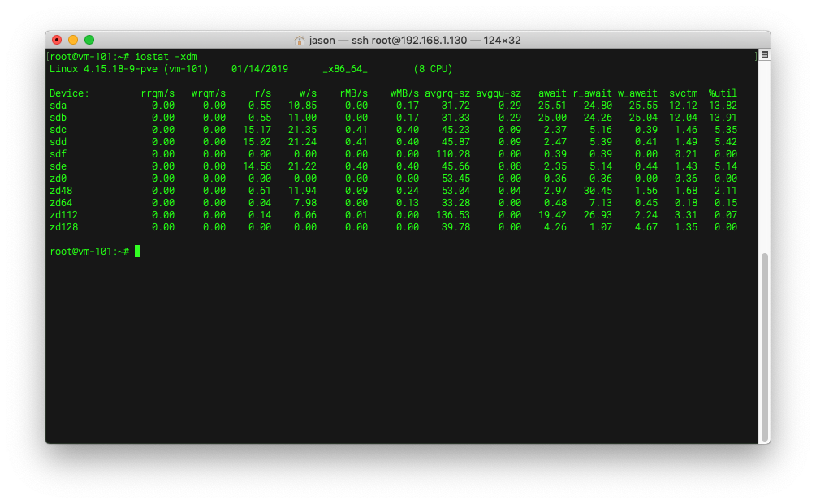Click the green cursor block at the prompt
816x504 pixels.
[137, 252]
